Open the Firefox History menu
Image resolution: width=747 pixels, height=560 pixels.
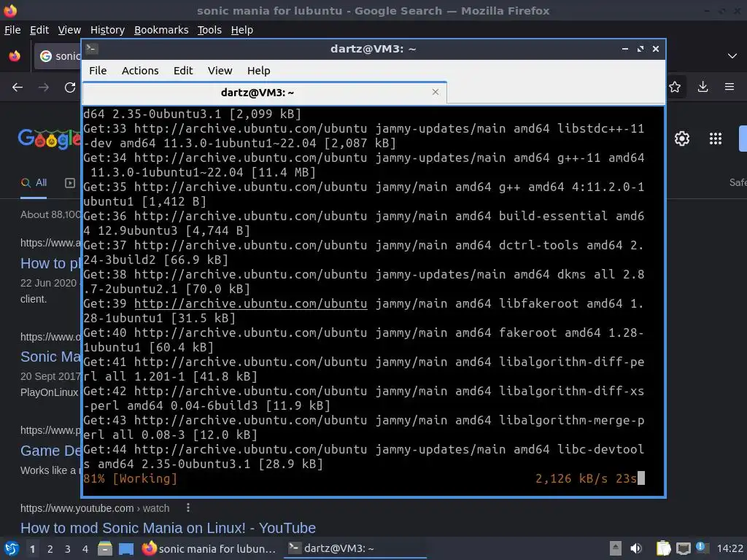tap(107, 30)
